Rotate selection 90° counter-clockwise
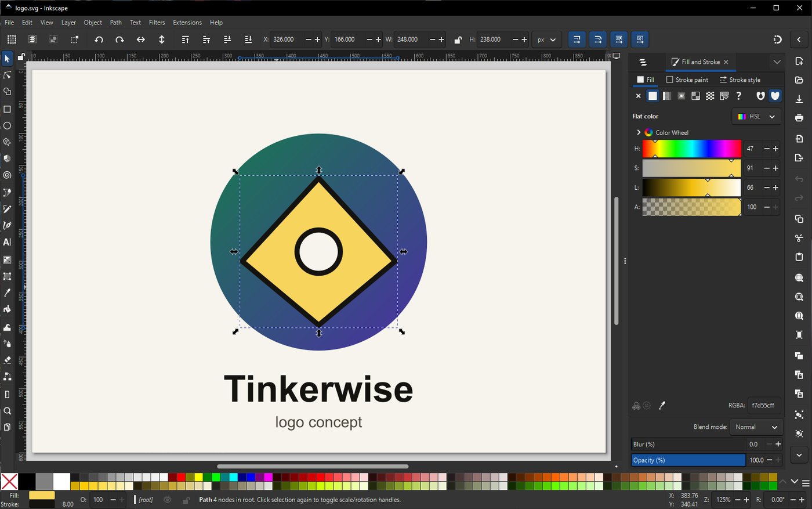812x509 pixels. tap(99, 39)
